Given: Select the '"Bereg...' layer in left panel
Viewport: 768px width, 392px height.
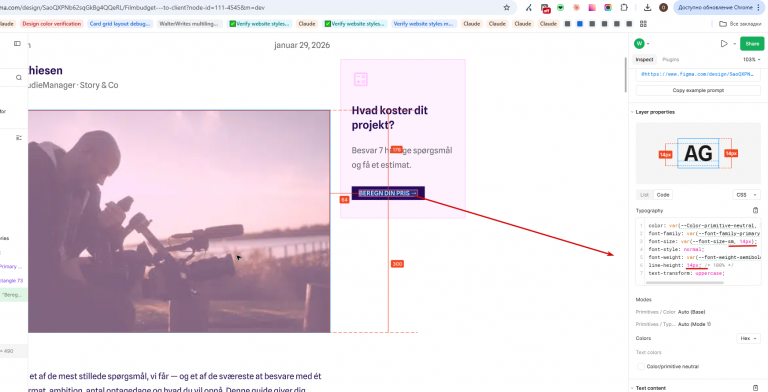Looking at the screenshot, I should click(x=13, y=295).
